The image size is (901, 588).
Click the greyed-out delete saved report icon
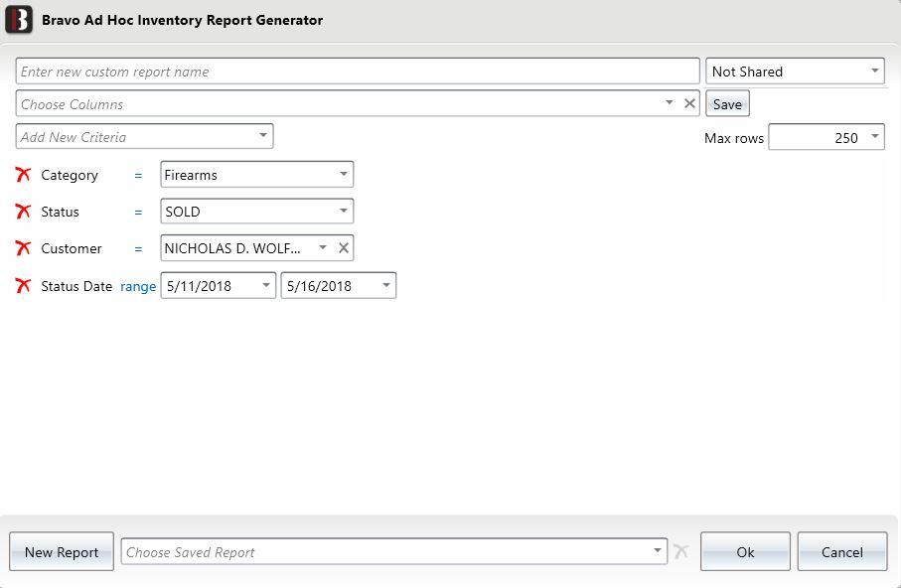click(680, 552)
